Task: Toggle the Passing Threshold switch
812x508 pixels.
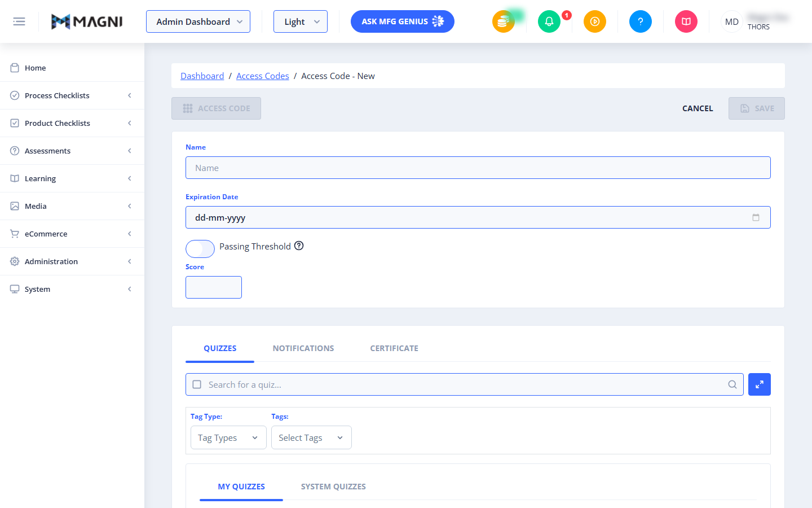Action: pos(200,248)
